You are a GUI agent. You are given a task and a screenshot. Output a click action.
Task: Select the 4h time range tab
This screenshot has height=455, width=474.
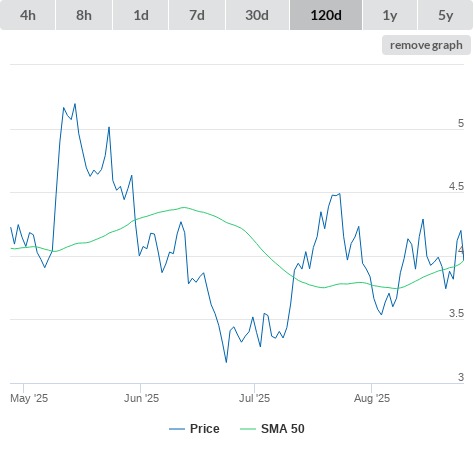[x=28, y=15]
